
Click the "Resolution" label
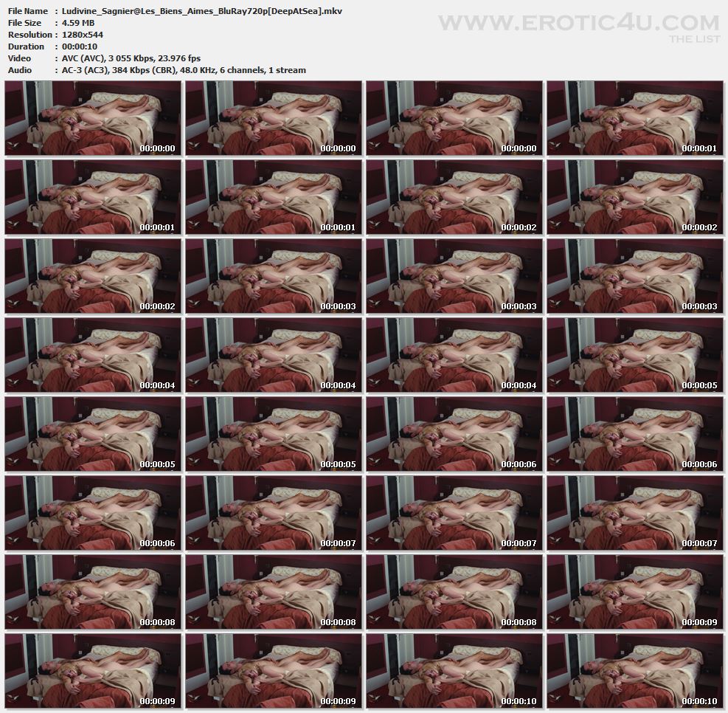tap(30, 35)
